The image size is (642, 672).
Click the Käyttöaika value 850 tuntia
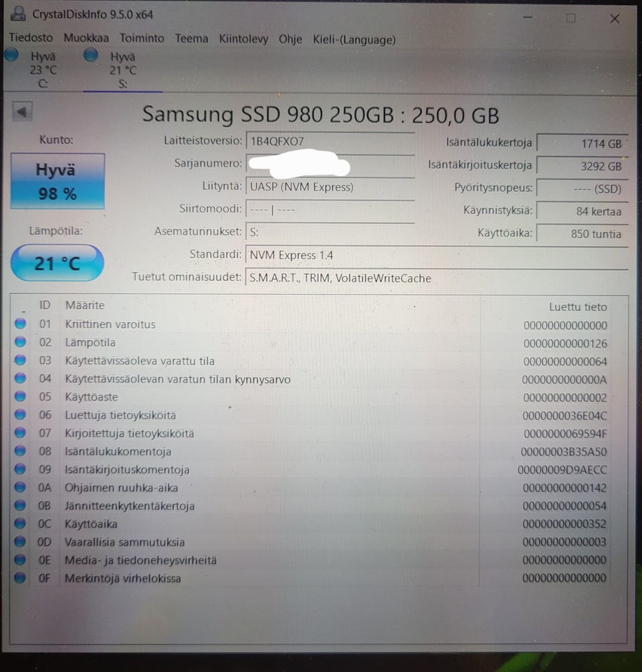point(582,234)
